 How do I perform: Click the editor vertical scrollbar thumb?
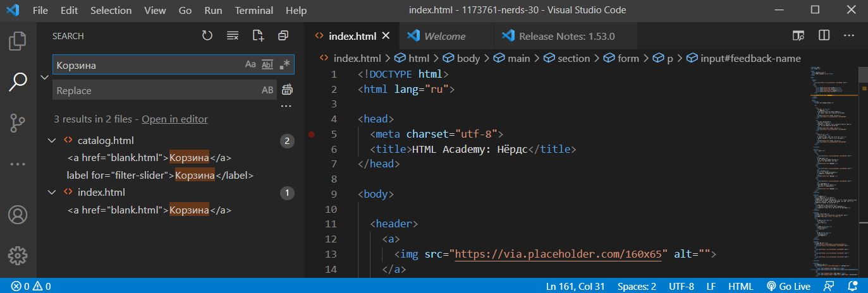[x=863, y=75]
